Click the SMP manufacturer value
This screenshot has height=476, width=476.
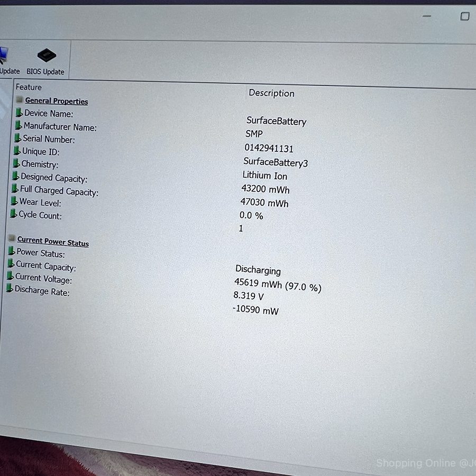[x=254, y=134]
